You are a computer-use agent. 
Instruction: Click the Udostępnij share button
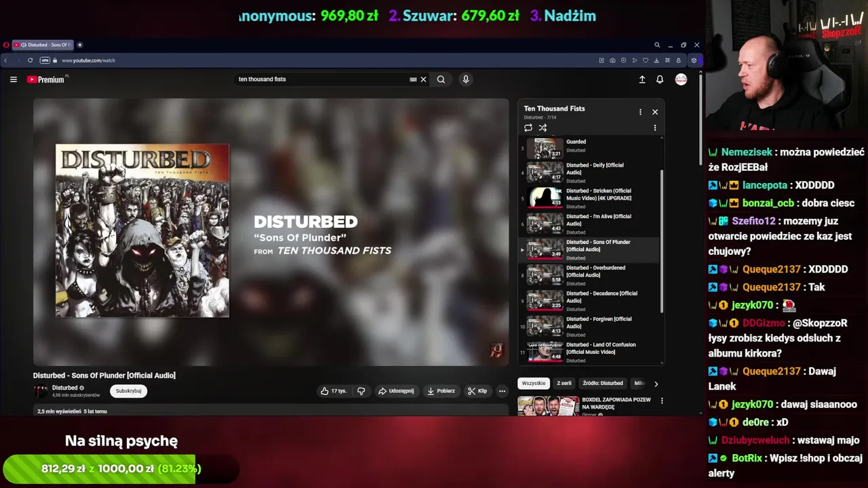(x=396, y=391)
